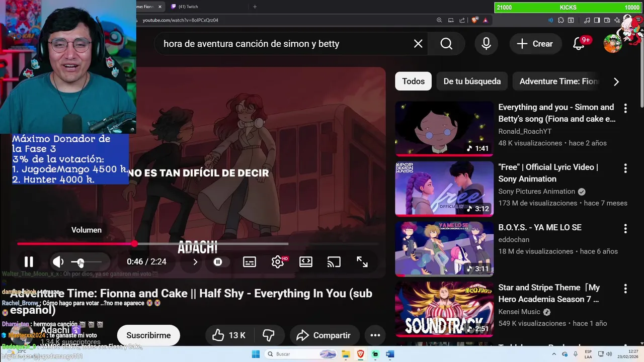The image size is (644, 362).
Task: Click the browser address bar URL
Action: coord(180,20)
